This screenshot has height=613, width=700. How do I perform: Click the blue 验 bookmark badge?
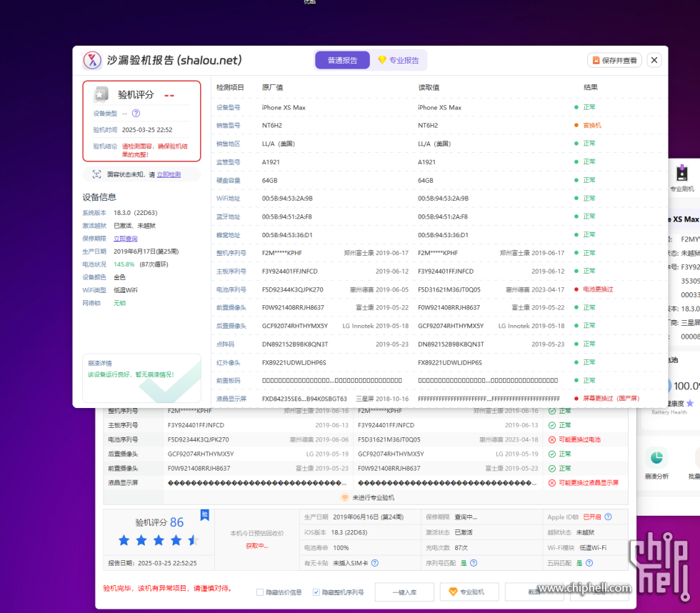[x=205, y=515]
